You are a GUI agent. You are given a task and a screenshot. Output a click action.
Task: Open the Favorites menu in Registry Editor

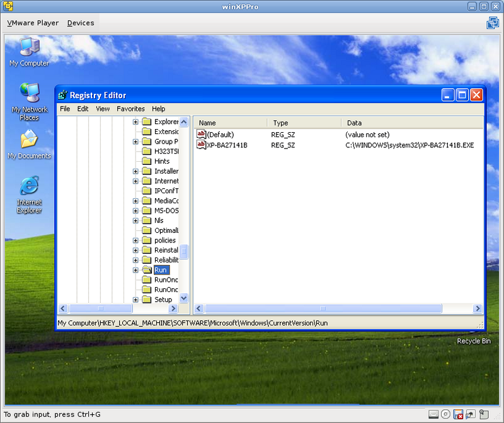point(130,109)
